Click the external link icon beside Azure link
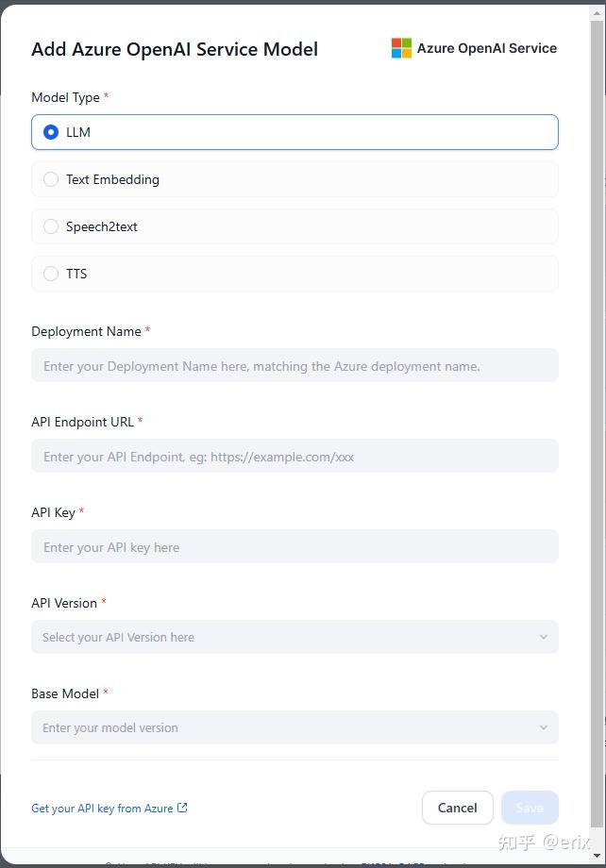Viewport: 606px width, 868px height. tap(182, 808)
